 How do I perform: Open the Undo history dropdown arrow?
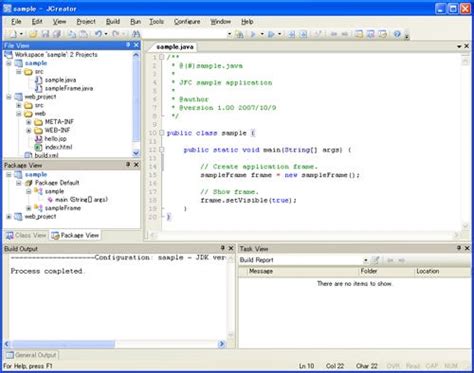tap(106, 34)
